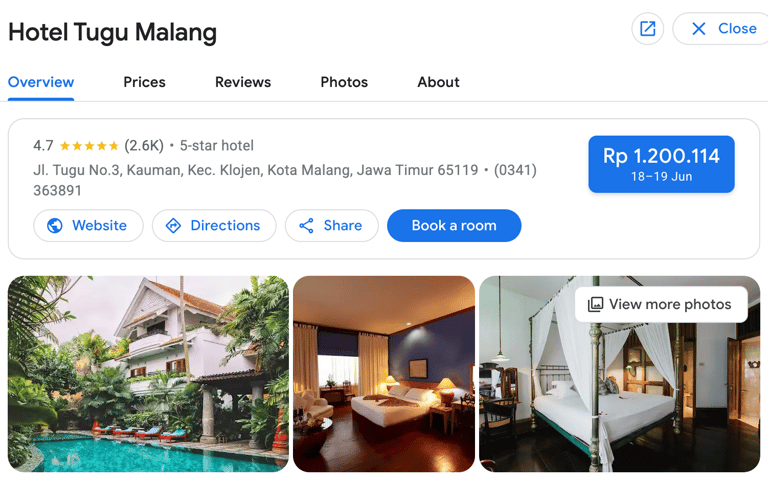Go to the Photos tab

tap(344, 82)
